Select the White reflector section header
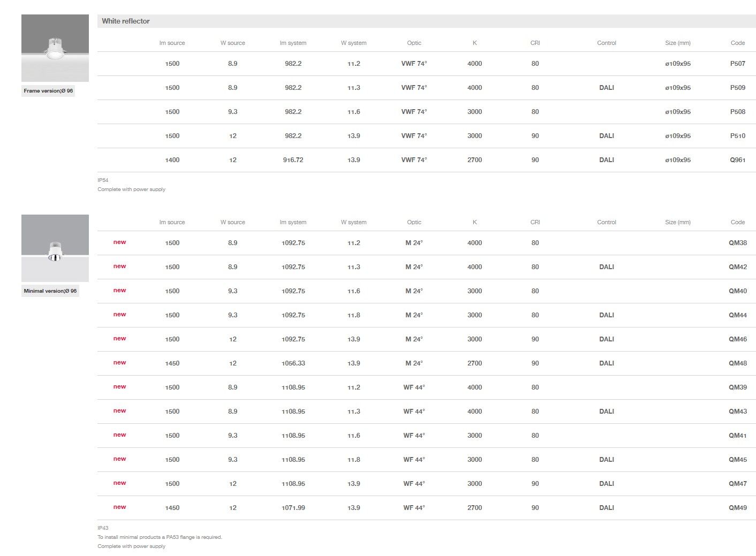Screen dimensions: 756x556 coord(126,21)
